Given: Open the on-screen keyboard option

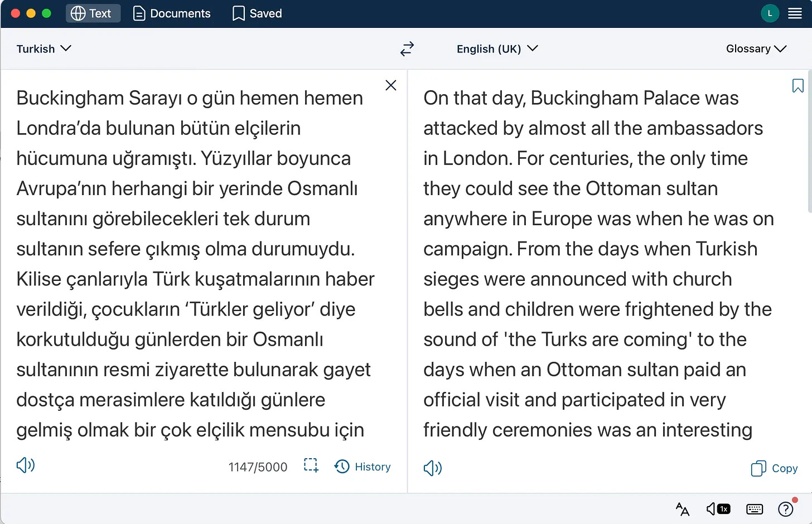Looking at the screenshot, I should click(x=754, y=509).
